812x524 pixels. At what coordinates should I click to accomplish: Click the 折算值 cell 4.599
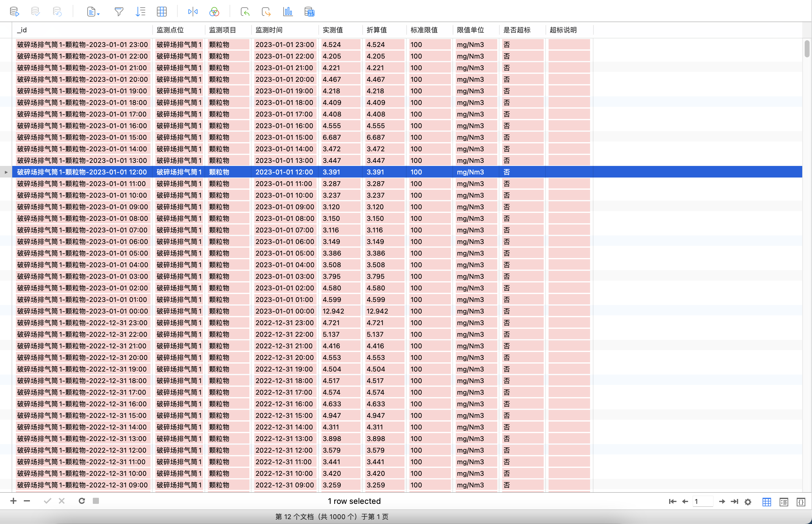pyautogui.click(x=384, y=300)
